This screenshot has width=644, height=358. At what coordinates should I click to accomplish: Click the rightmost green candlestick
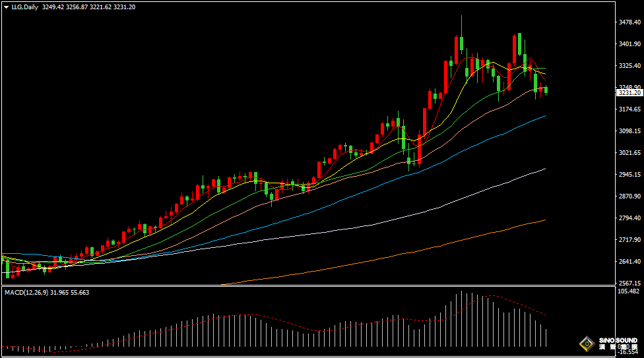pos(546,90)
